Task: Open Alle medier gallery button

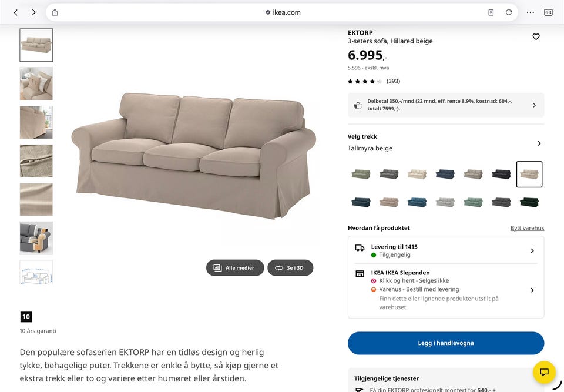Action: click(x=235, y=268)
